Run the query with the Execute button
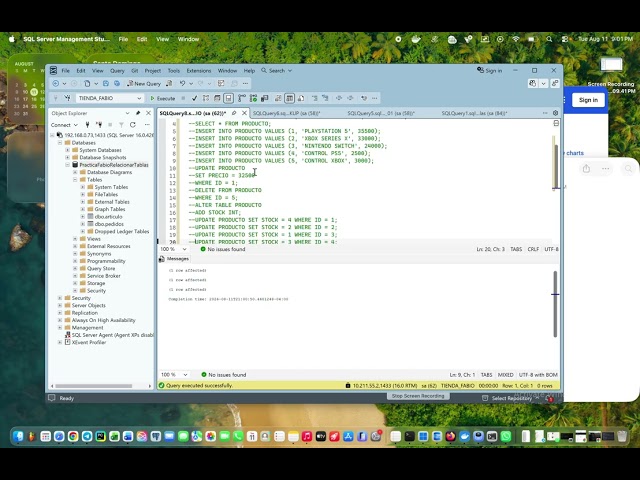 pyautogui.click(x=162, y=98)
